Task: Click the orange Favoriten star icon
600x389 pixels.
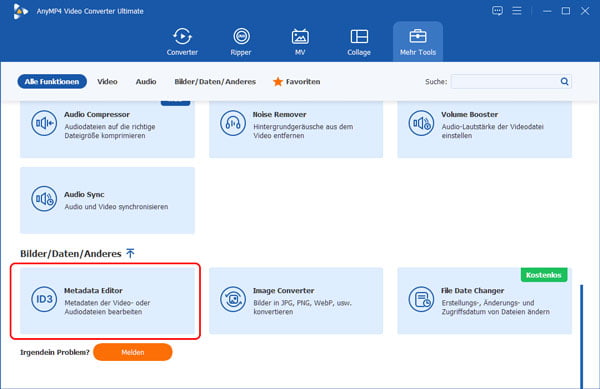Action: [x=278, y=81]
